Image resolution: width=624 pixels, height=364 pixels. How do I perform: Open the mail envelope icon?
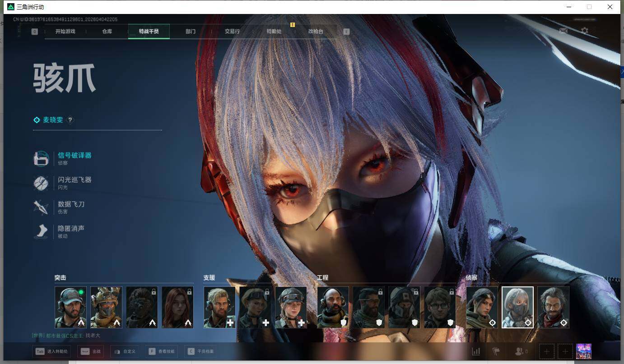point(563,31)
